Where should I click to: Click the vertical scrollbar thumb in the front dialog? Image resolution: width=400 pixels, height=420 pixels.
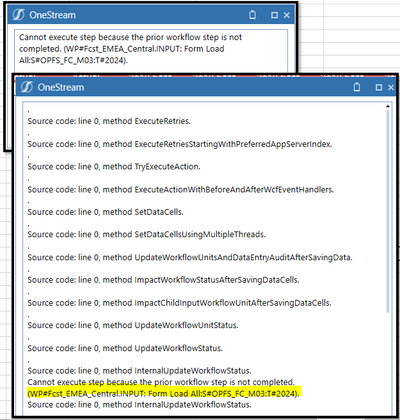388,211
